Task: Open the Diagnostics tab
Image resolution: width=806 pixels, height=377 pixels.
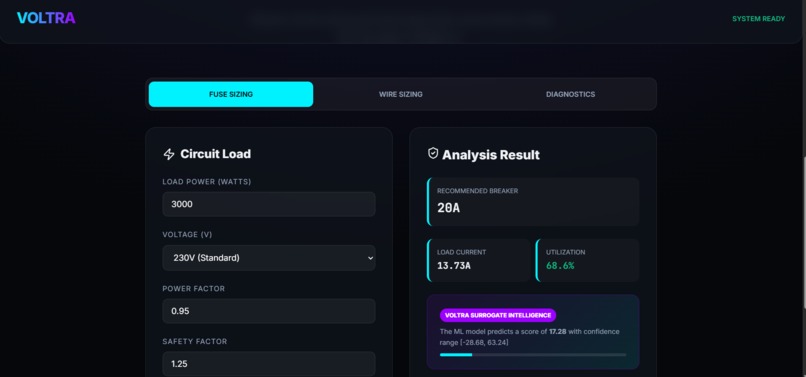Action: tap(570, 94)
